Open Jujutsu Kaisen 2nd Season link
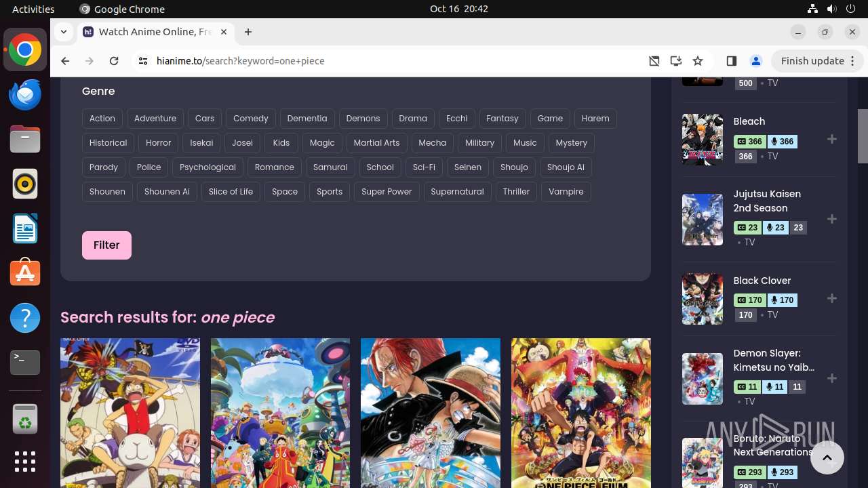The height and width of the screenshot is (488, 868). pos(767,201)
